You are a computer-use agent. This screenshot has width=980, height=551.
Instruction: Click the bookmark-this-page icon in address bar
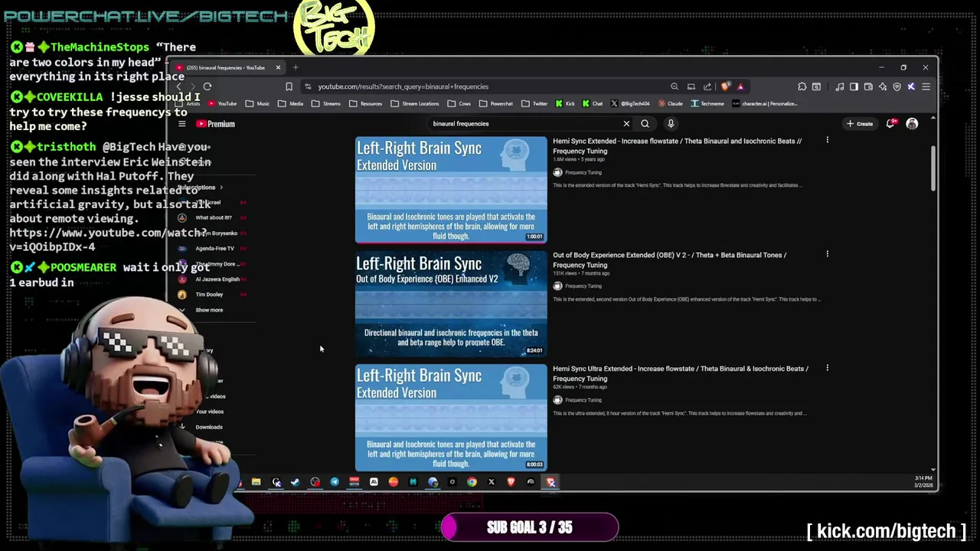coord(289,86)
